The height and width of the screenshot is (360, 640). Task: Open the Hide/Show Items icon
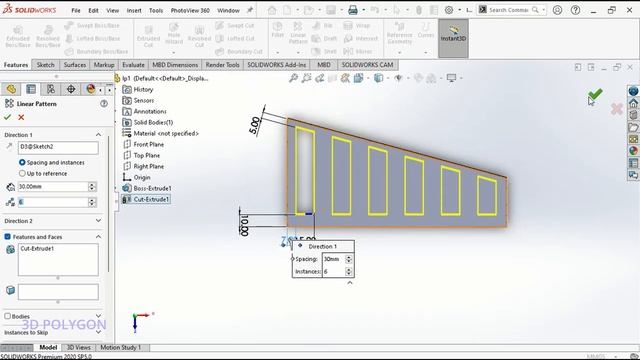coord(398,78)
